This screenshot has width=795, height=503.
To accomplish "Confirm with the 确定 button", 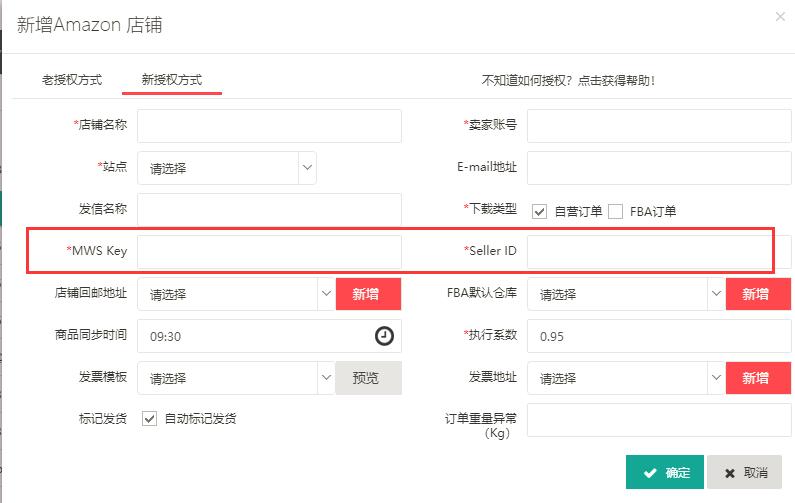I will coord(665,472).
